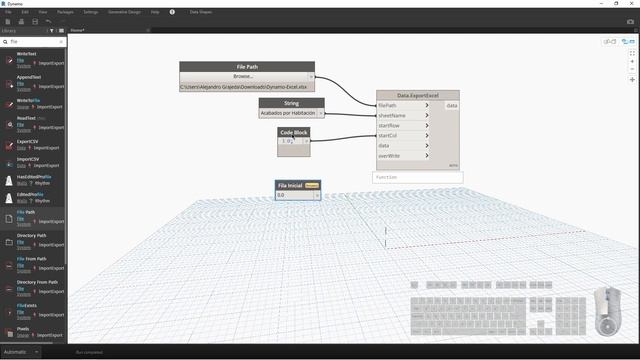Click the Fila Inicial number value field
The image size is (640, 360).
pyautogui.click(x=295, y=195)
